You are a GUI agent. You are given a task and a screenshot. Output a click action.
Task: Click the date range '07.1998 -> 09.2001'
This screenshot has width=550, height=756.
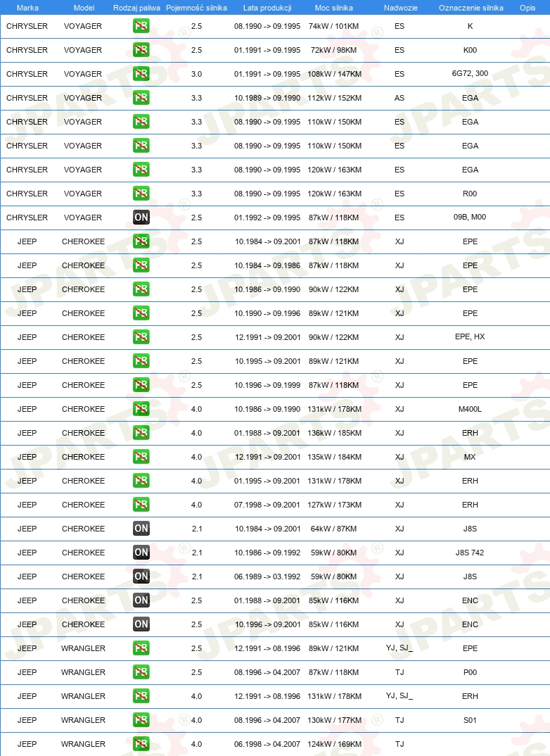point(267,505)
